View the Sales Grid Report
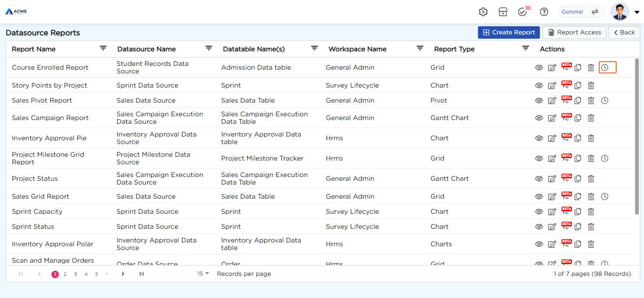The width and height of the screenshot is (644, 298). (x=539, y=196)
